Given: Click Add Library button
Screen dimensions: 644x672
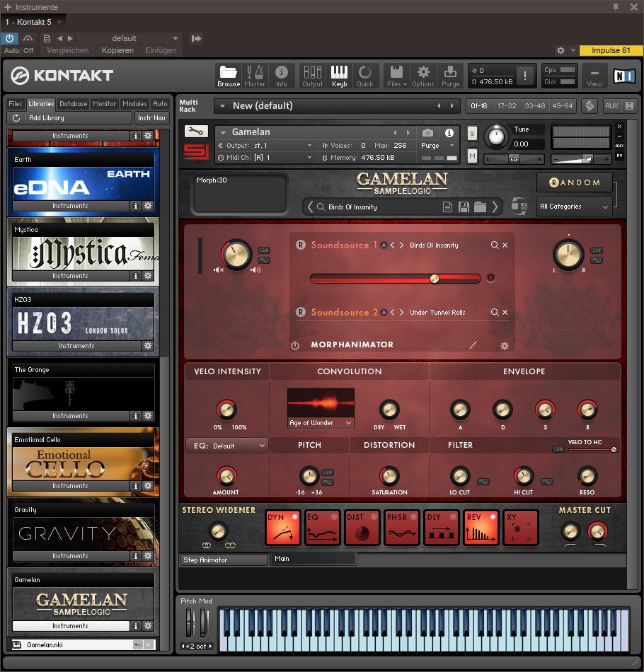Looking at the screenshot, I should pyautogui.click(x=69, y=118).
